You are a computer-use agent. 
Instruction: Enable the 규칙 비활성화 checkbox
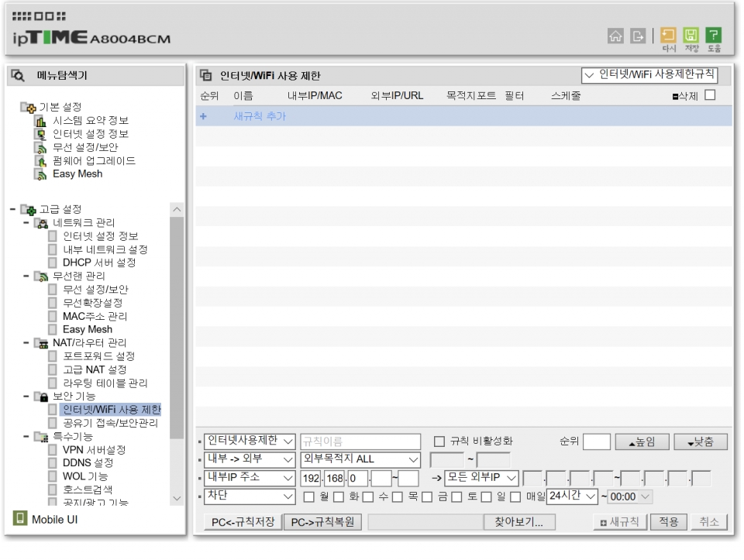439,441
